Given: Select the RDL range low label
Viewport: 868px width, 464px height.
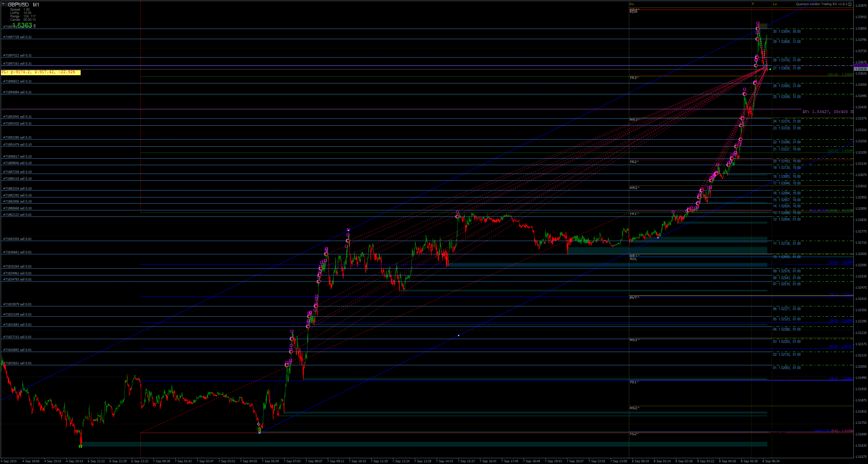Looking at the screenshot, I should pos(633,259).
